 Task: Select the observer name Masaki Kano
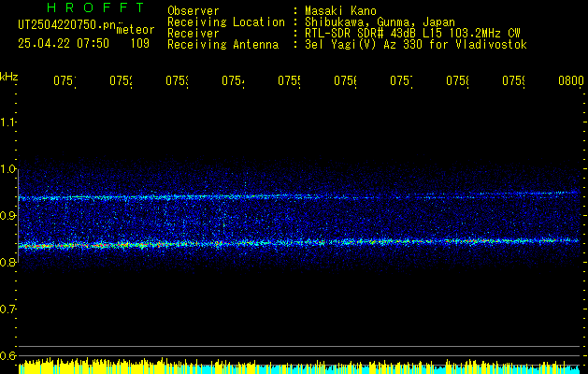tap(340, 11)
